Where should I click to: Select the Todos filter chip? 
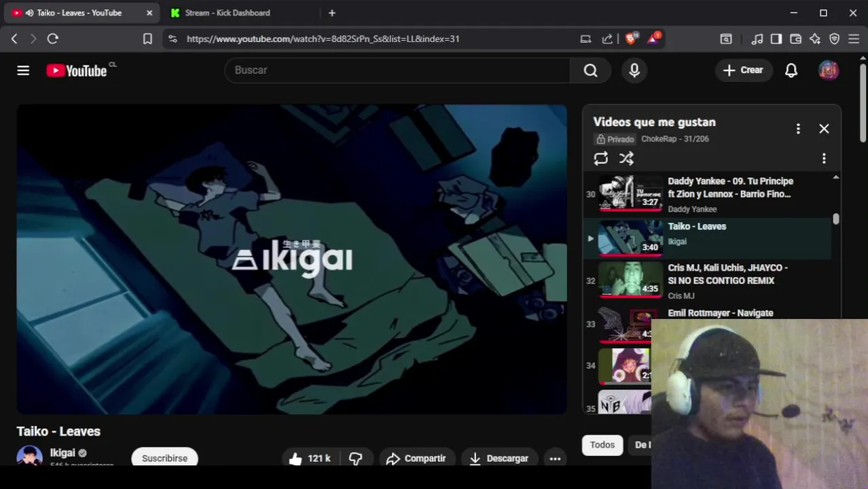(602, 445)
